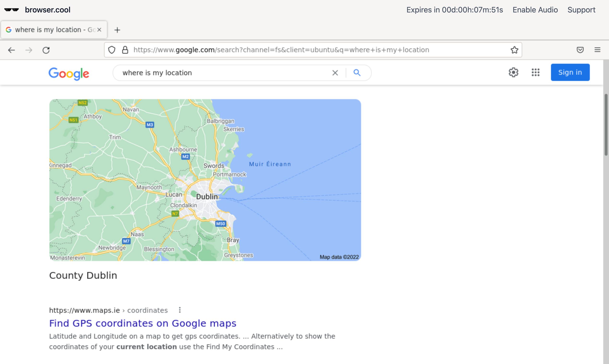
Task: Click inside the Google search input field
Action: point(221,72)
